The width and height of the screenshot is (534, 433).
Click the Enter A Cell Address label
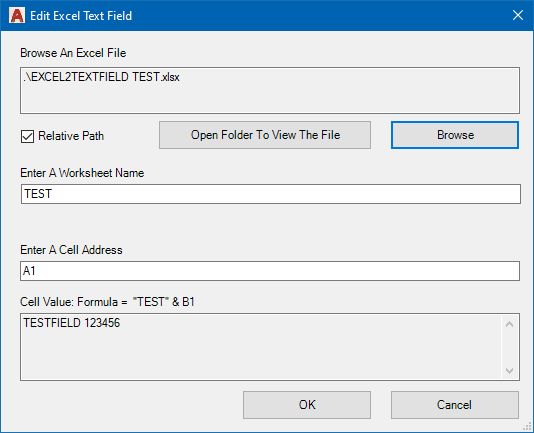(x=71, y=250)
